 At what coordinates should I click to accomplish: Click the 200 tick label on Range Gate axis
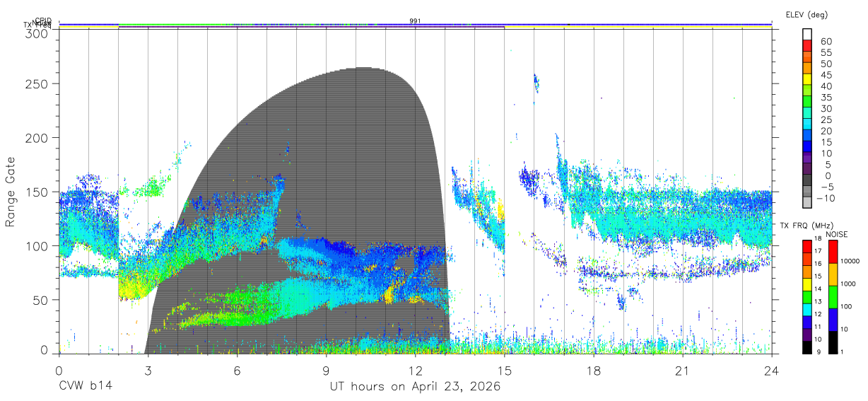[x=38, y=137]
